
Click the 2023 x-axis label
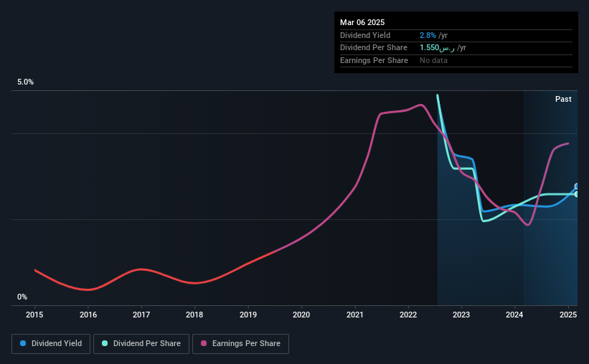click(x=461, y=315)
